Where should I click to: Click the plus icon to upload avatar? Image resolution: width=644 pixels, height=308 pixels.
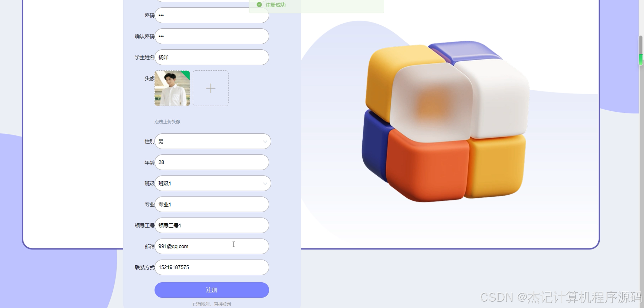coord(211,88)
